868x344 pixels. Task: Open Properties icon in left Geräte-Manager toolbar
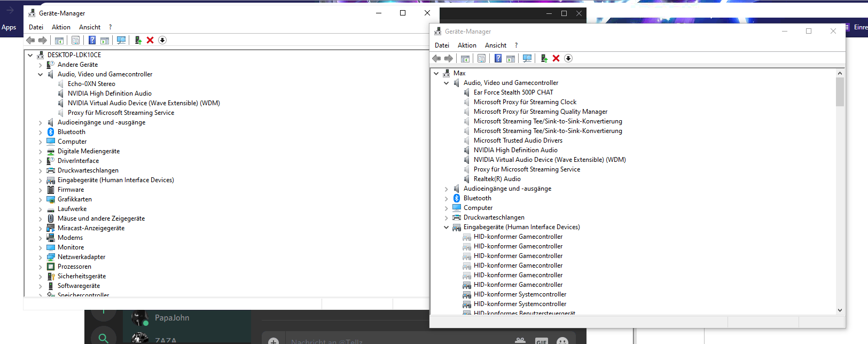coord(76,40)
